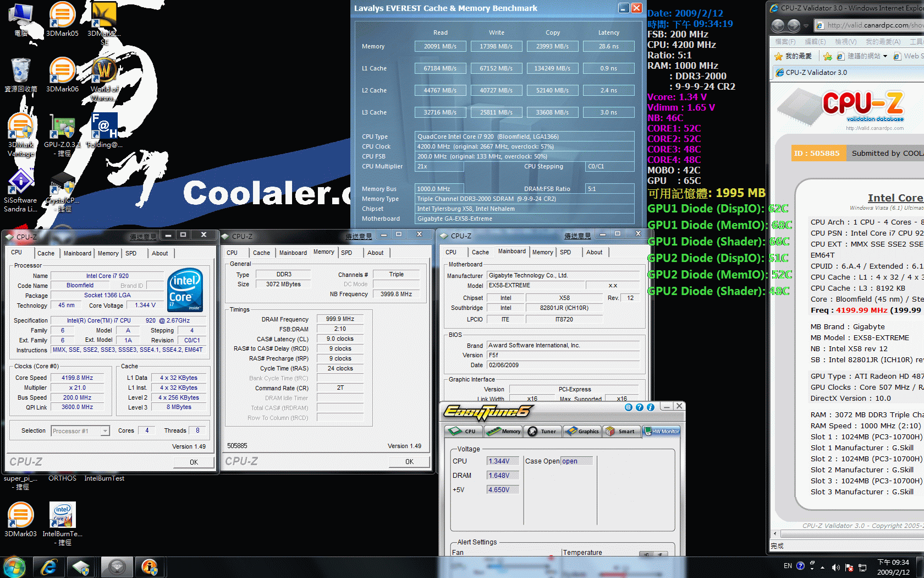This screenshot has height=578, width=924.
Task: Open the 3DMark03 desktop shortcut
Action: pos(20,519)
